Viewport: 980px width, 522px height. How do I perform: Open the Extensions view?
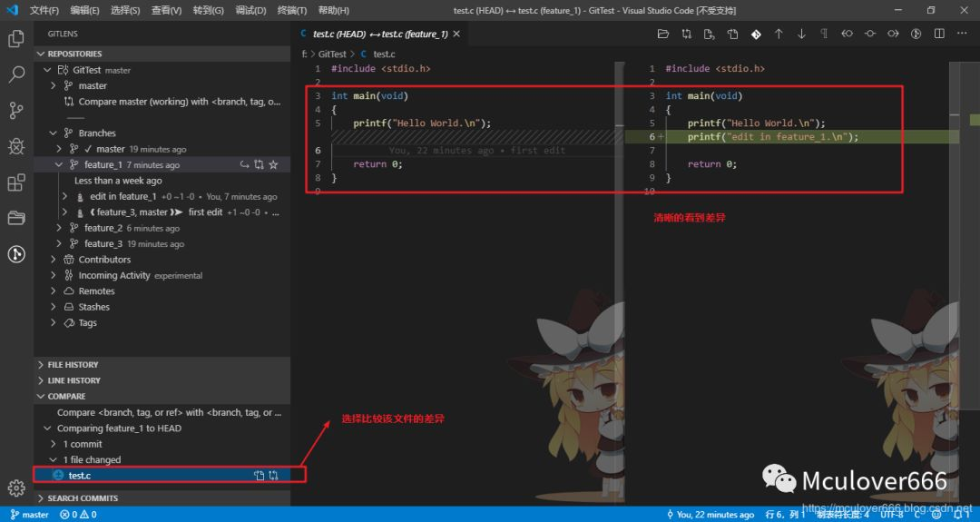[x=16, y=182]
